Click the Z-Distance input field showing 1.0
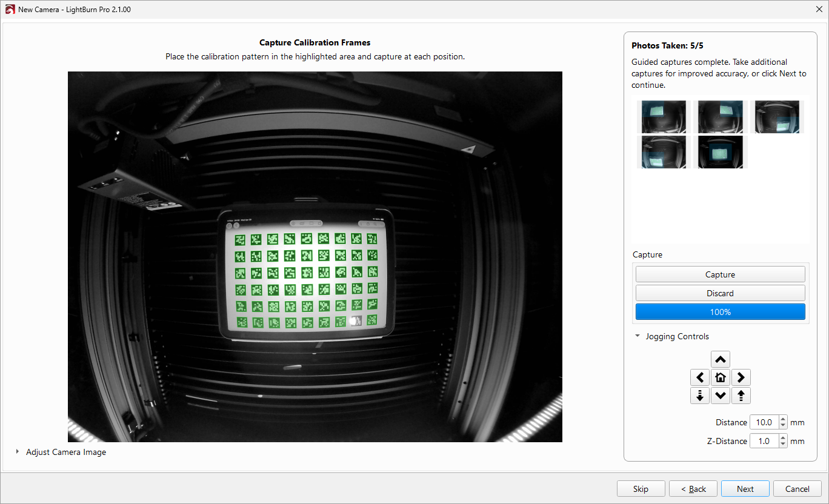The width and height of the screenshot is (829, 504). click(764, 441)
